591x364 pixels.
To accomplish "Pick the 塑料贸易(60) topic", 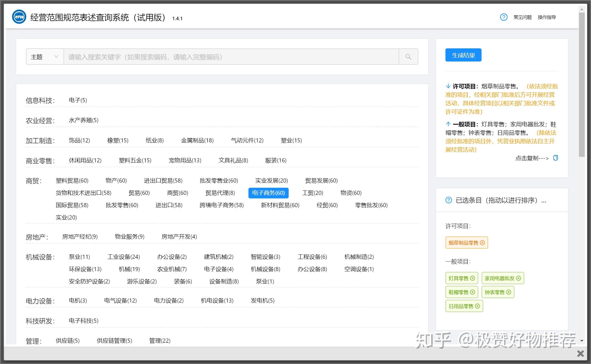I will click(x=72, y=181).
